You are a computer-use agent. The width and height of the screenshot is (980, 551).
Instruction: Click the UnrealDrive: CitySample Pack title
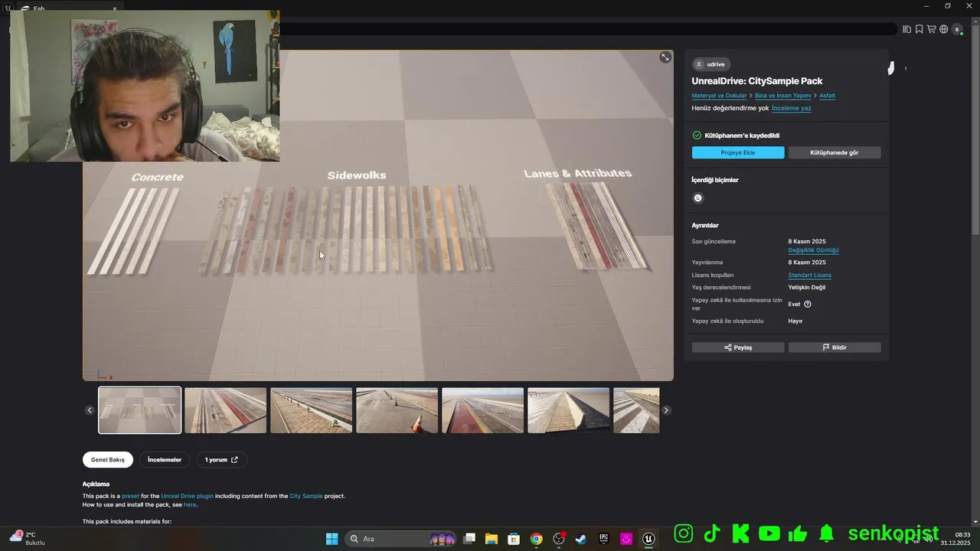756,81
